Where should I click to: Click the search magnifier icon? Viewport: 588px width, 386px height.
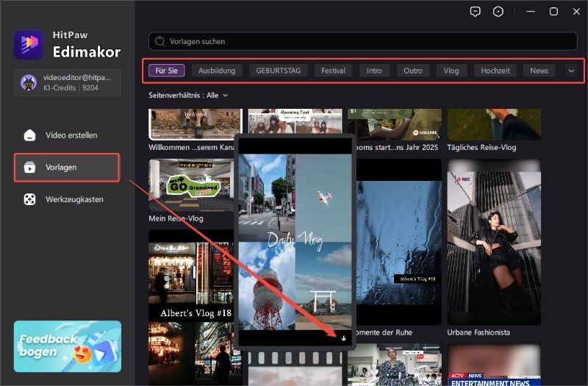(x=157, y=42)
